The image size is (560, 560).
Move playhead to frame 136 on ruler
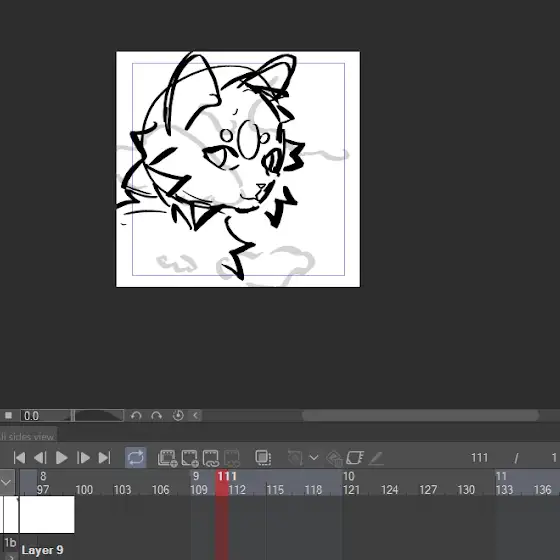pyautogui.click(x=542, y=489)
